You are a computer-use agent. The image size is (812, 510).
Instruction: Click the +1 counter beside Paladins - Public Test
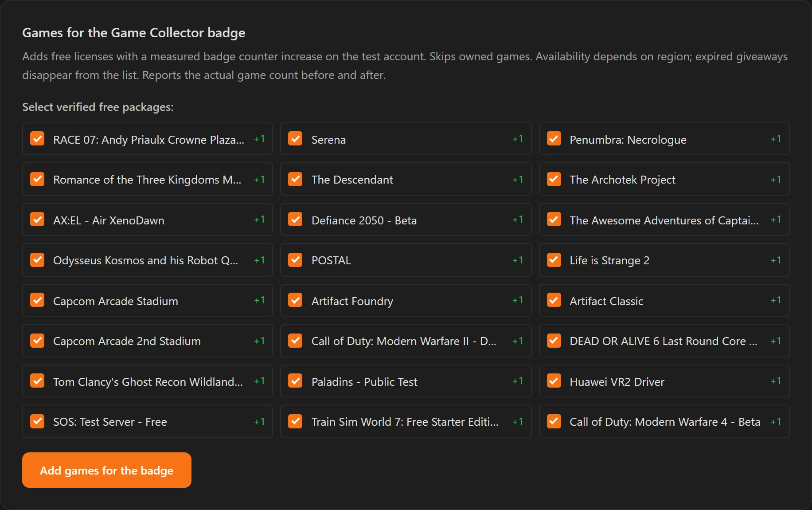[x=518, y=381]
